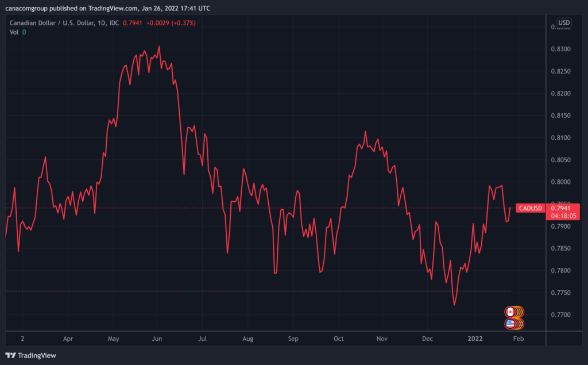Click the Canadian flag event icon

(509, 312)
